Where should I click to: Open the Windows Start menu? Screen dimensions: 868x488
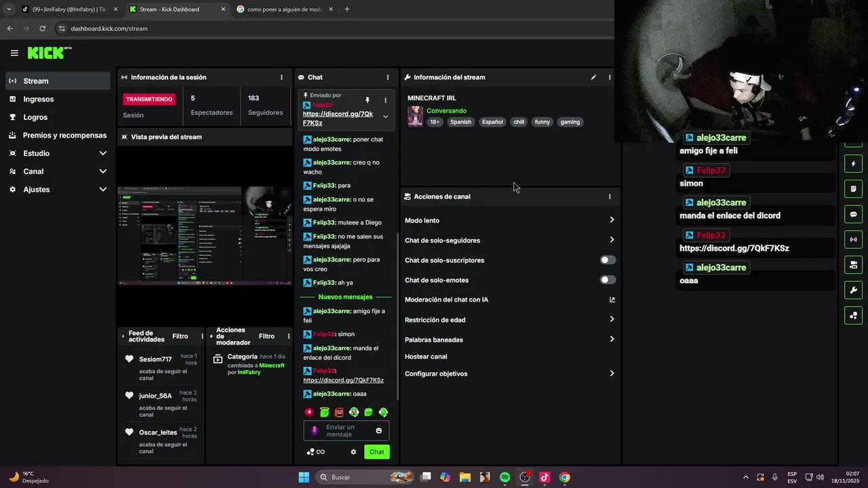click(304, 477)
